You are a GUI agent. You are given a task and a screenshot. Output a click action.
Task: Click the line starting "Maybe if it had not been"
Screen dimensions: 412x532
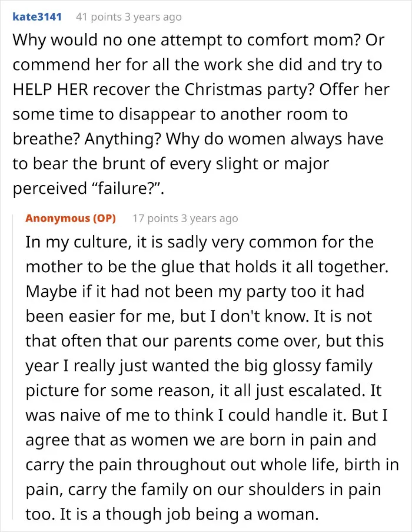[195, 292]
